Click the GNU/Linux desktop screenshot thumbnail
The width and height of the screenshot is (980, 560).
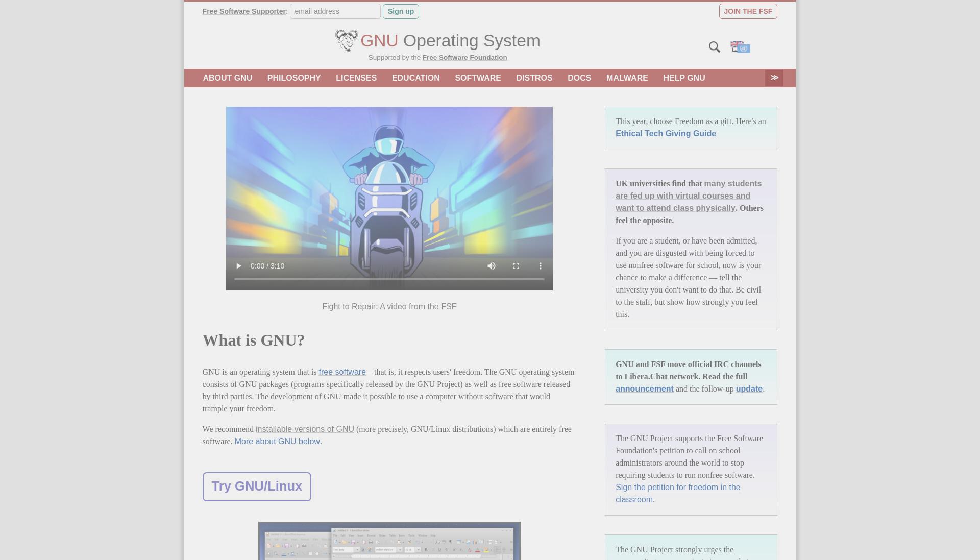[389, 541]
